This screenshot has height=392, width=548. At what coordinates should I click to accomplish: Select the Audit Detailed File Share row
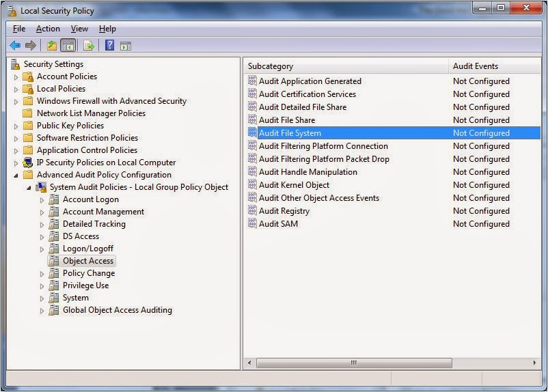pyautogui.click(x=394, y=107)
